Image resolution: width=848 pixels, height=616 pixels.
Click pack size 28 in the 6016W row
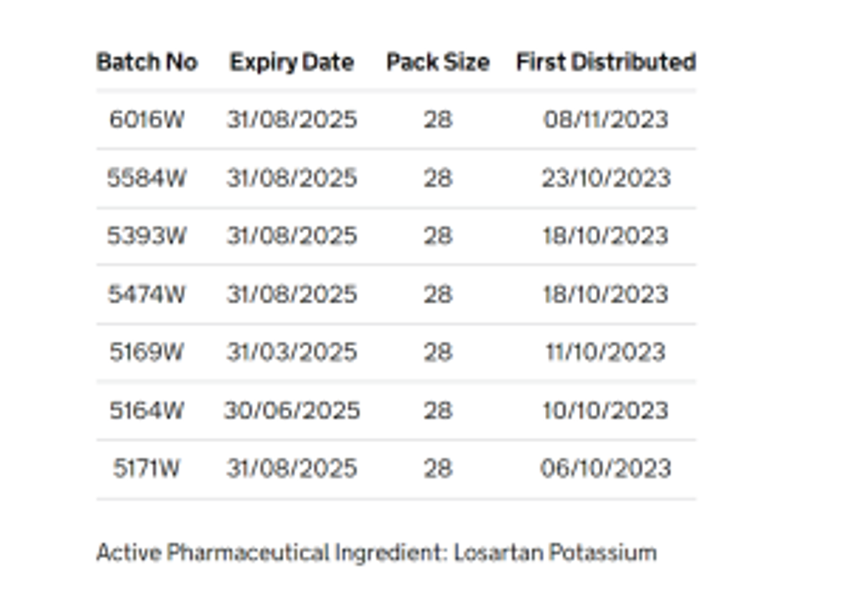438,119
